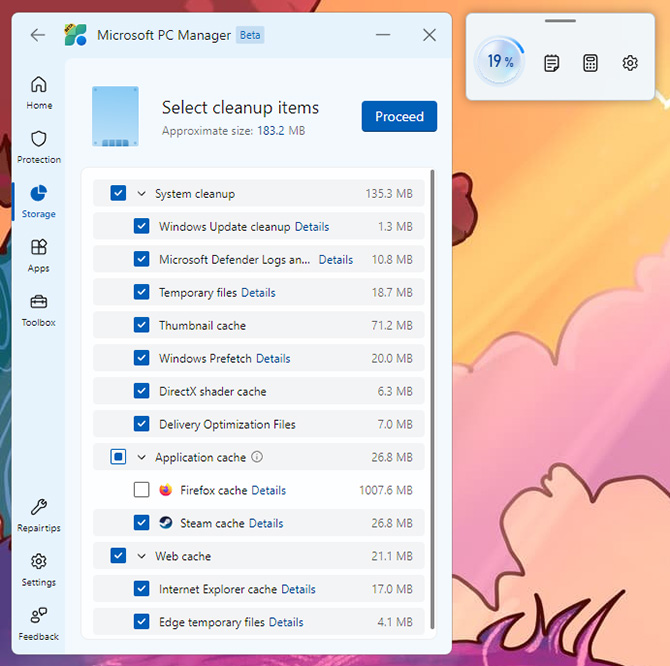This screenshot has width=670, height=666.
Task: View Details for Edge temporary files
Action: (x=286, y=622)
